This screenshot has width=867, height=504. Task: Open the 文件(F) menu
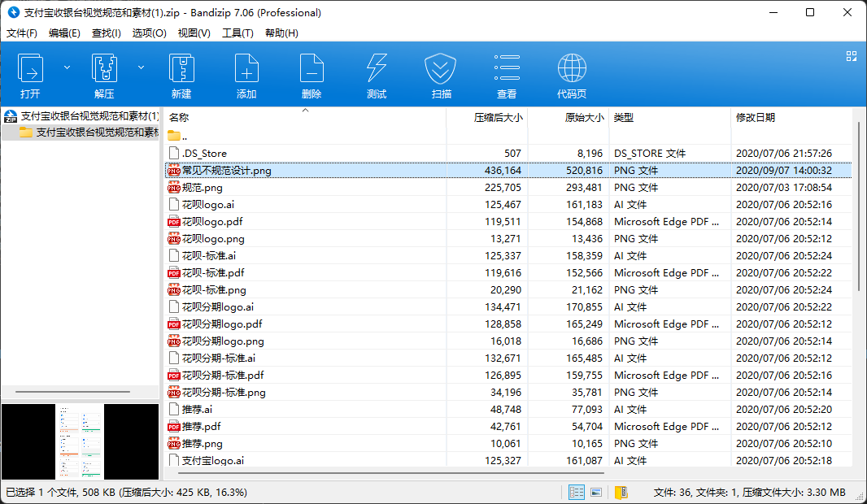pos(22,33)
